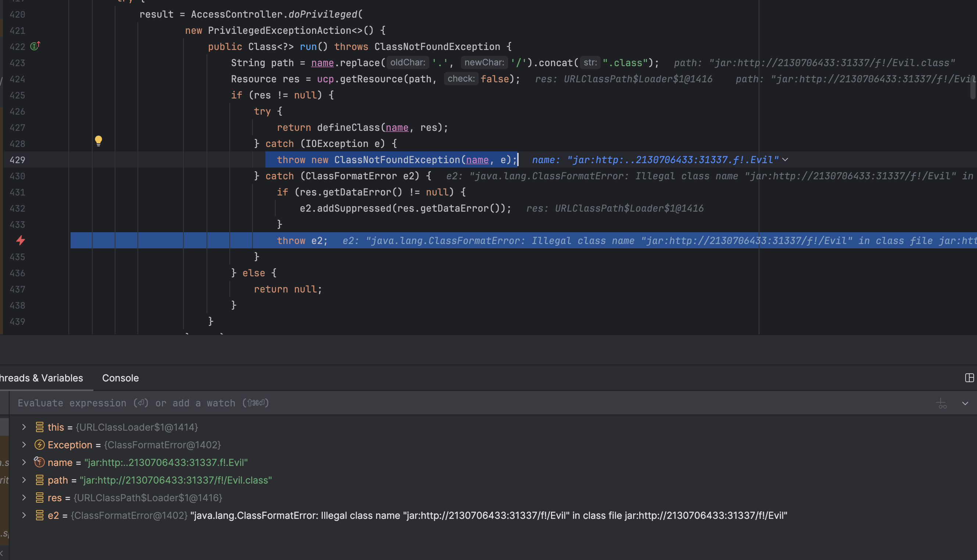The width and height of the screenshot is (977, 560).
Task: Click the red exception breakpoint lightning icon
Action: 21,240
